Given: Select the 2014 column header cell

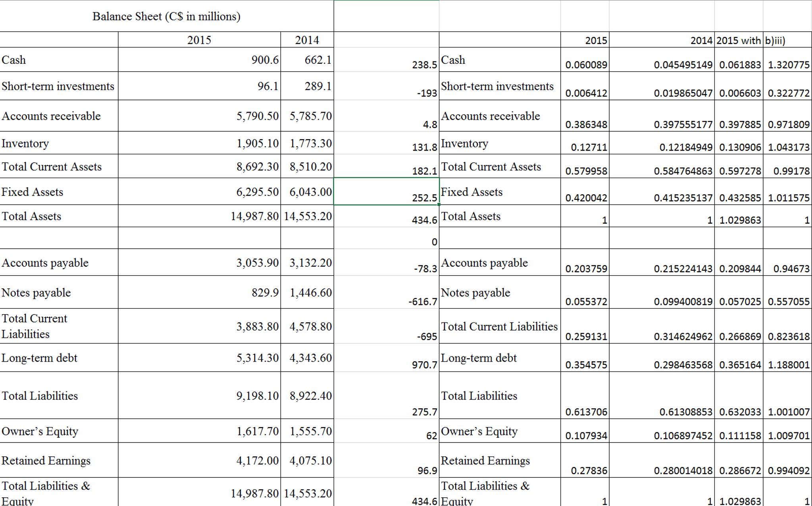Looking at the screenshot, I should point(307,40).
